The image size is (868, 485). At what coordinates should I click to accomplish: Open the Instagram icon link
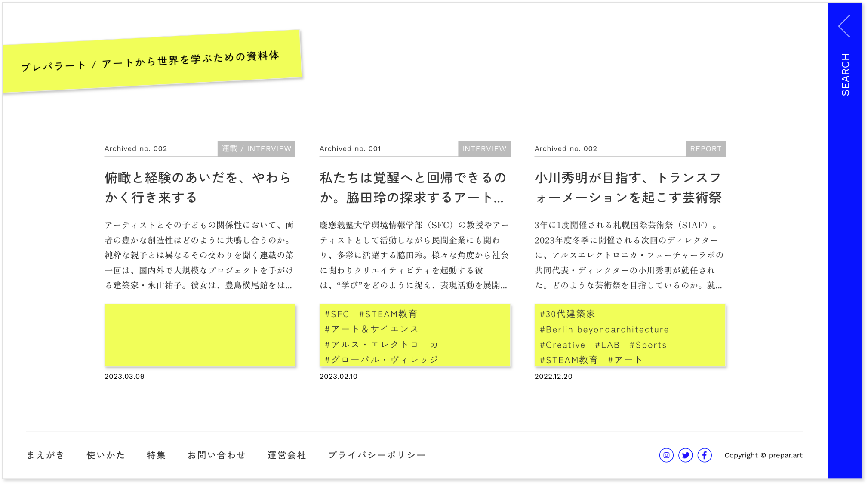click(x=666, y=455)
